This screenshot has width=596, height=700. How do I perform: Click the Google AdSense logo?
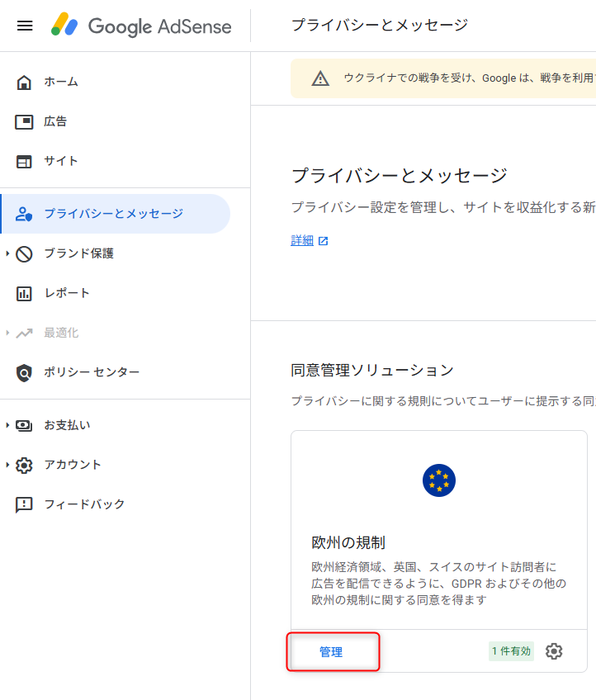click(141, 26)
